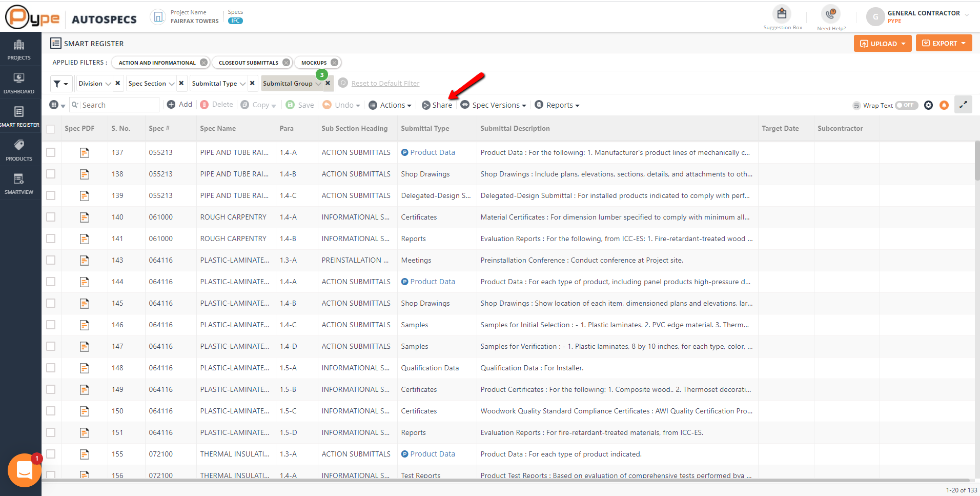Click the grid settings gear icon

point(928,105)
